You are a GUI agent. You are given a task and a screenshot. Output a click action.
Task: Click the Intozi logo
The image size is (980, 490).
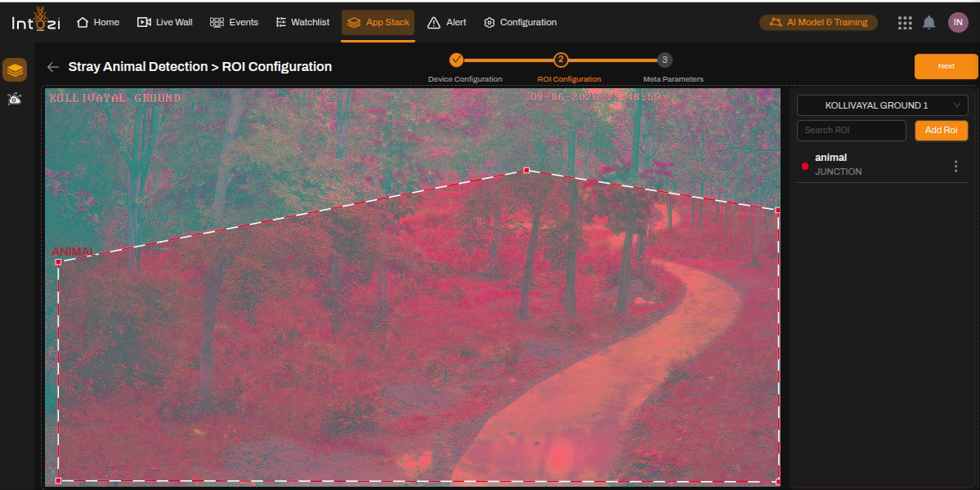pos(36,20)
